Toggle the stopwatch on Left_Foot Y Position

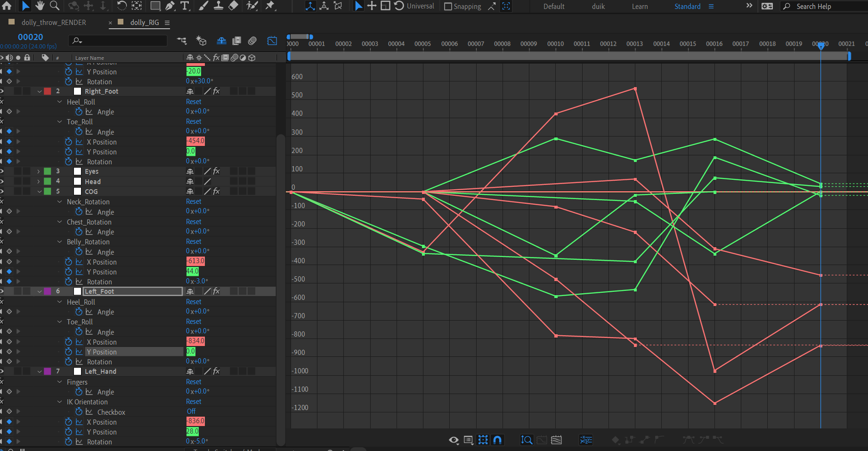click(68, 352)
